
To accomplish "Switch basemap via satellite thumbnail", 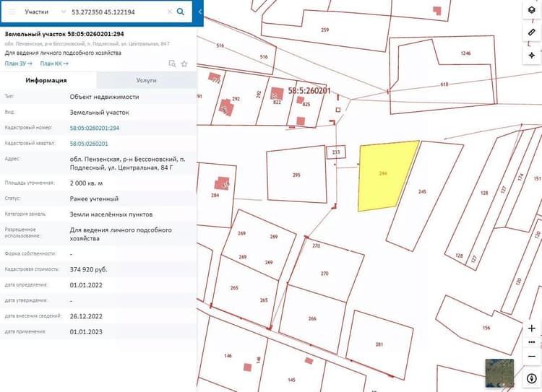I will (x=499, y=373).
